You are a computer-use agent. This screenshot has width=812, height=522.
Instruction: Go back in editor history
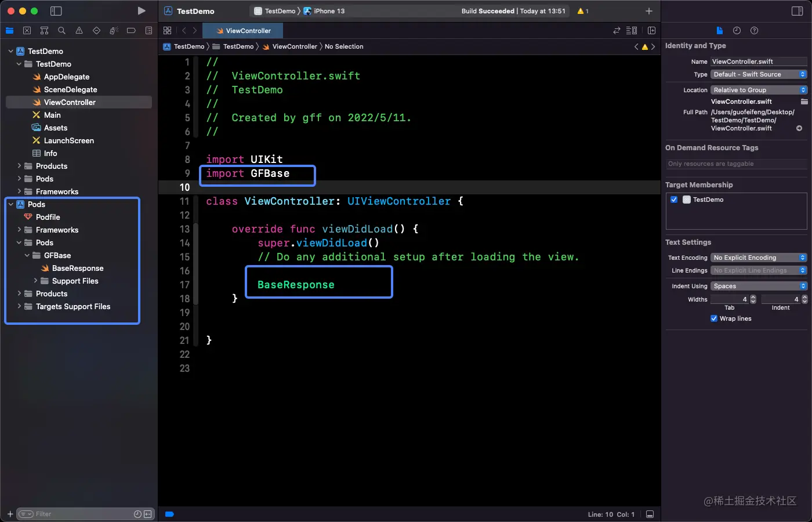(184, 31)
